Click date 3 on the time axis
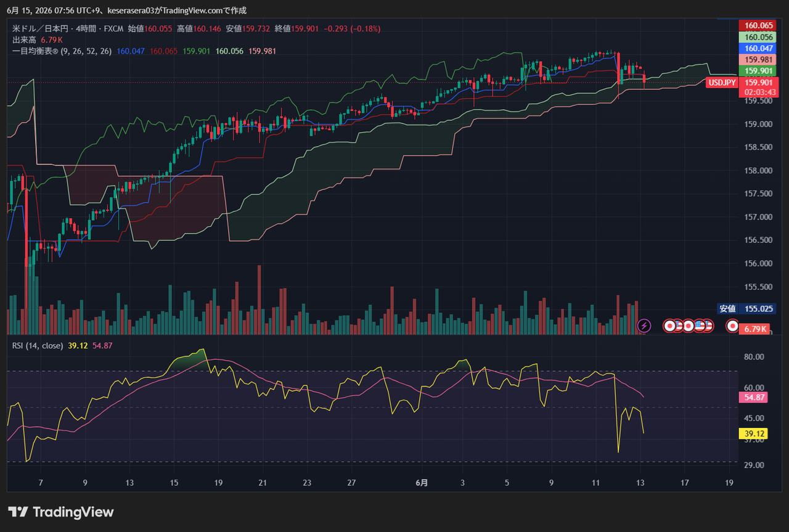This screenshot has height=532, width=789. click(x=462, y=483)
